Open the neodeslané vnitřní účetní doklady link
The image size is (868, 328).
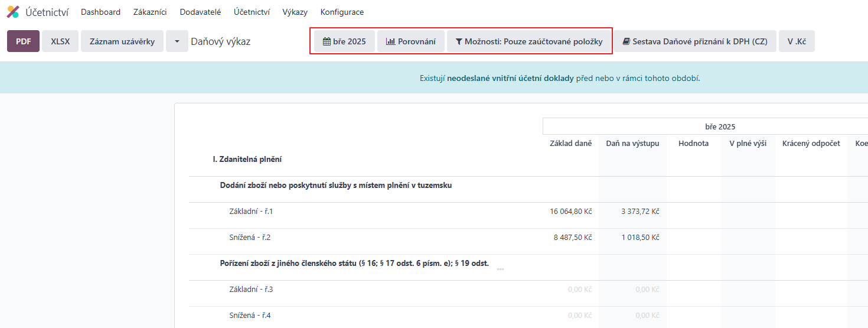click(x=510, y=78)
